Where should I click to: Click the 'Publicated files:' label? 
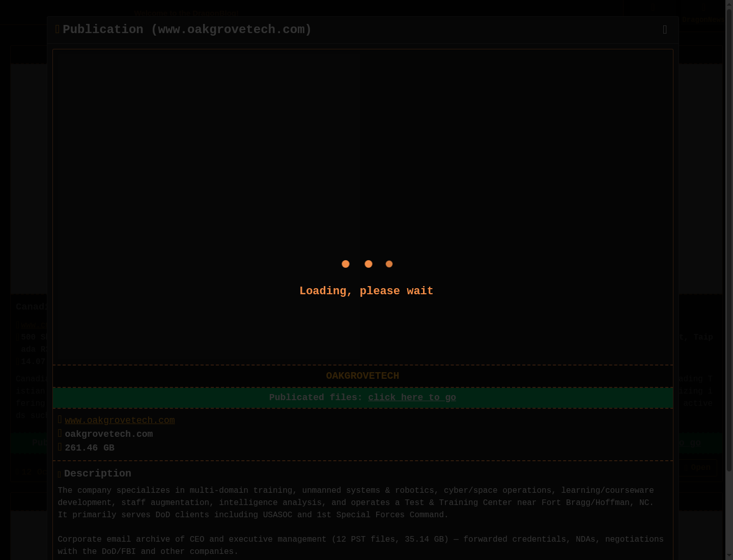316,398
